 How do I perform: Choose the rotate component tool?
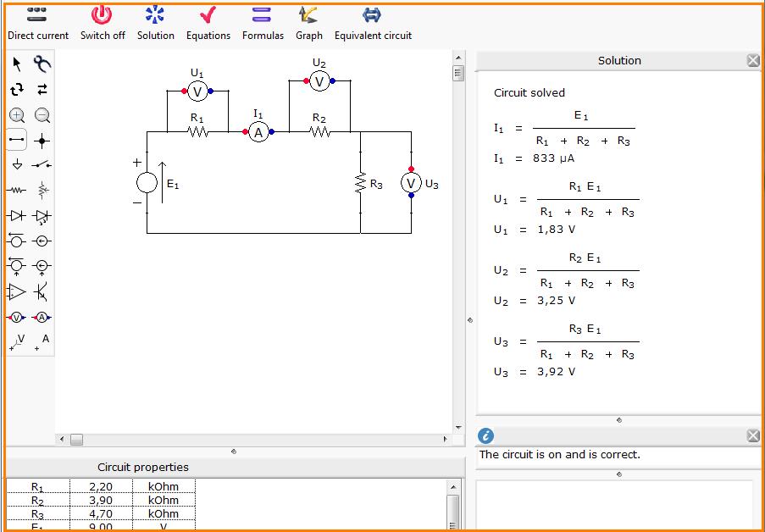(x=17, y=90)
